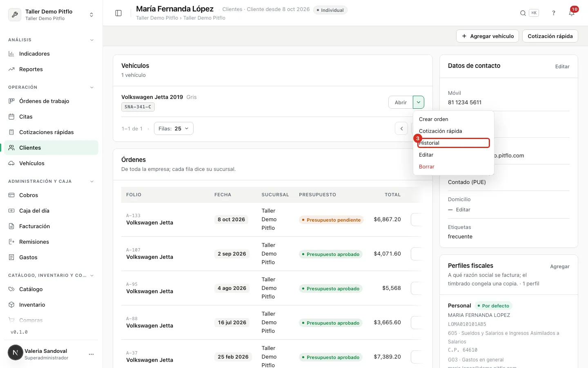Viewport: 588px width, 368px height.
Task: Click the help question mark icon
Action: point(554,13)
